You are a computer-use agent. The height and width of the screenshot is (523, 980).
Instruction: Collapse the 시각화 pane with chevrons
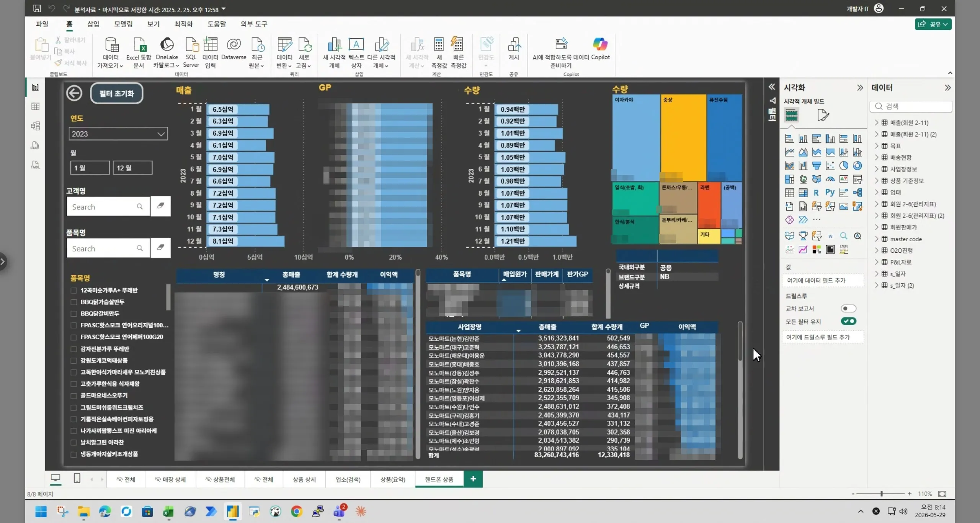point(860,88)
